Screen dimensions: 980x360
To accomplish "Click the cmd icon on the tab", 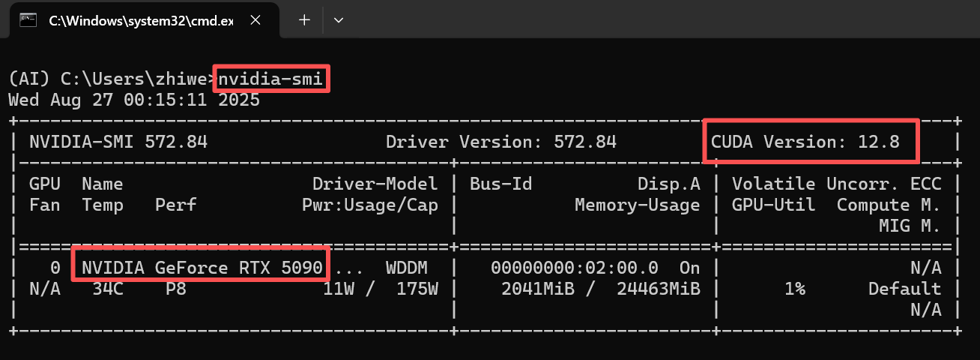I will click(x=28, y=20).
